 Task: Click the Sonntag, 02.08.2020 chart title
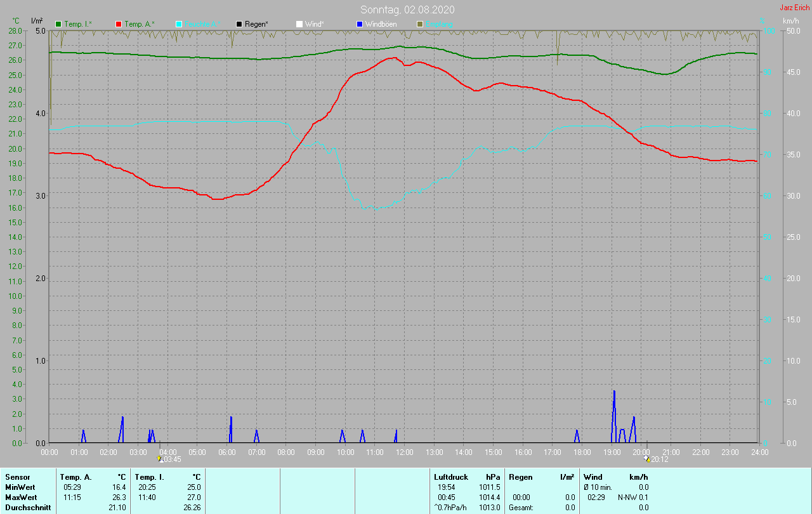[407, 10]
